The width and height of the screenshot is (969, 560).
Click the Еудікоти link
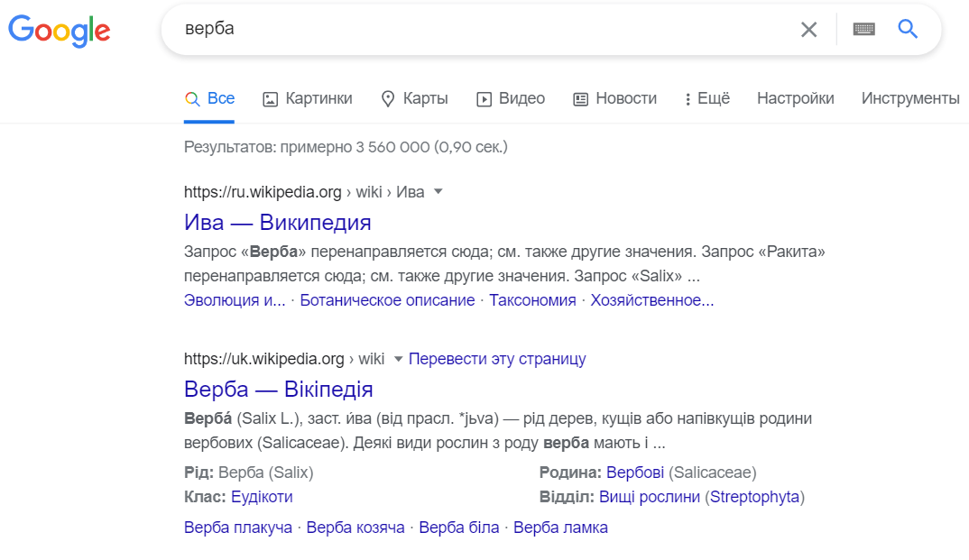[x=262, y=496]
